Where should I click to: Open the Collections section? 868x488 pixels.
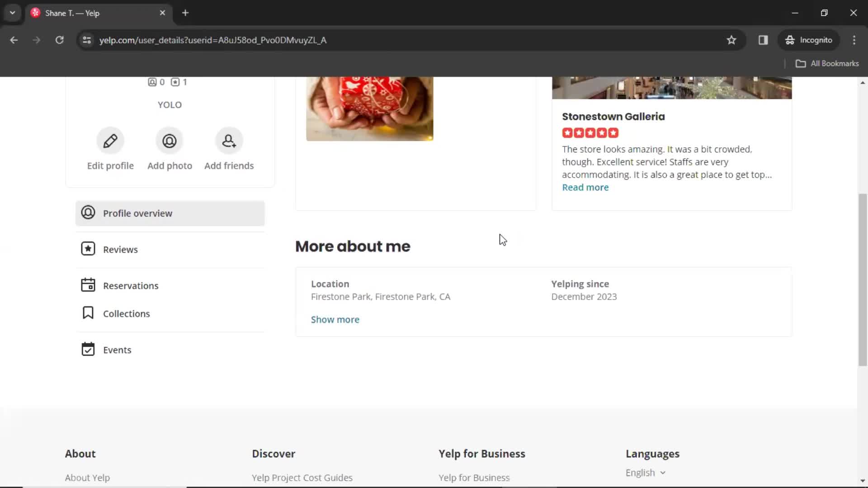[127, 314]
